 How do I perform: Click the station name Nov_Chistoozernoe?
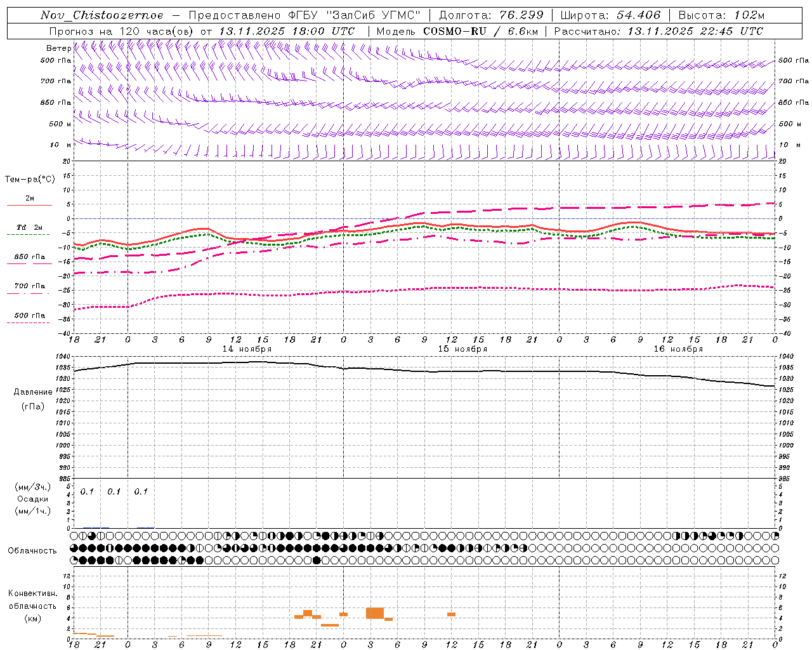coord(101,15)
